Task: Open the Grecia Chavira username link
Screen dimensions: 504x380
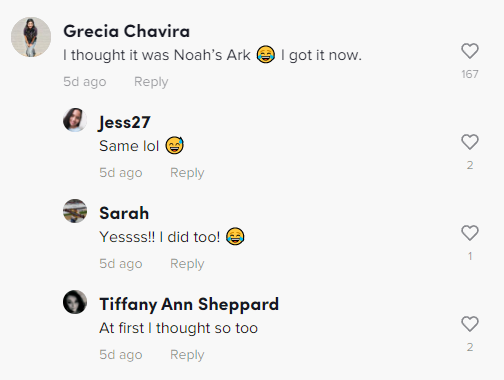Action: (127, 31)
